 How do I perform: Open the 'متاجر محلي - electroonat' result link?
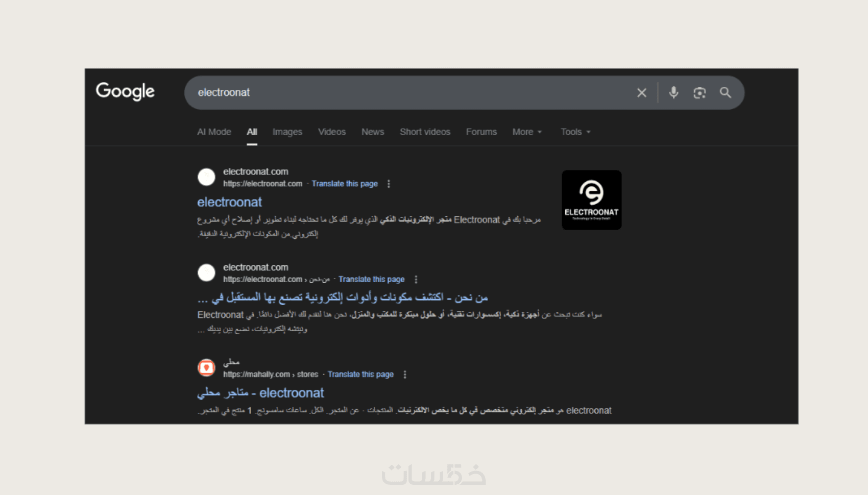(260, 393)
